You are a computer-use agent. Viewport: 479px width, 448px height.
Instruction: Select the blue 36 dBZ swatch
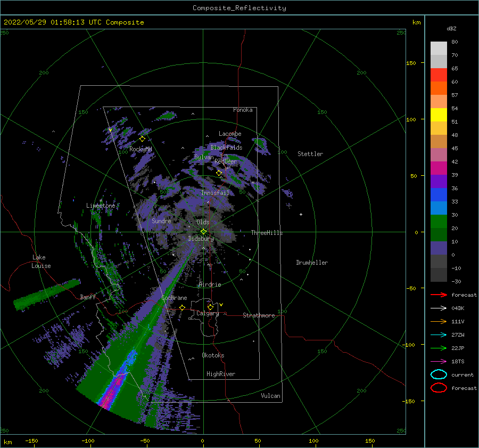pyautogui.click(x=439, y=194)
